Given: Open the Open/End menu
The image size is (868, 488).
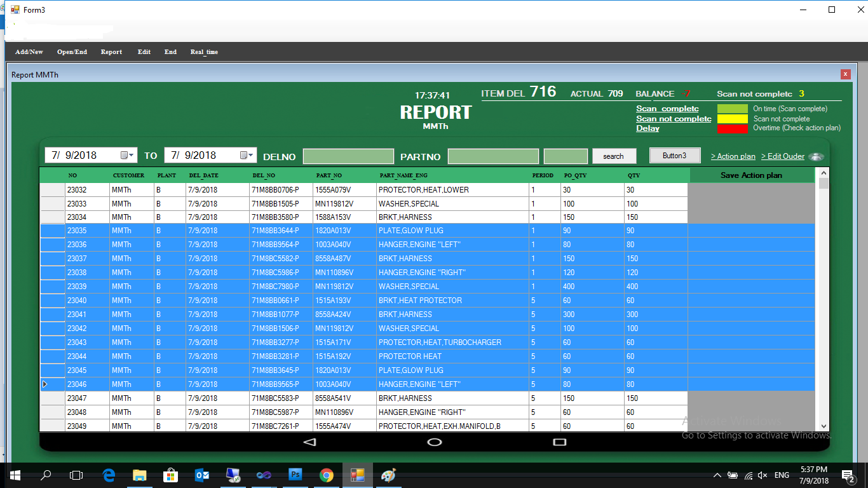Looking at the screenshot, I should click(x=72, y=52).
